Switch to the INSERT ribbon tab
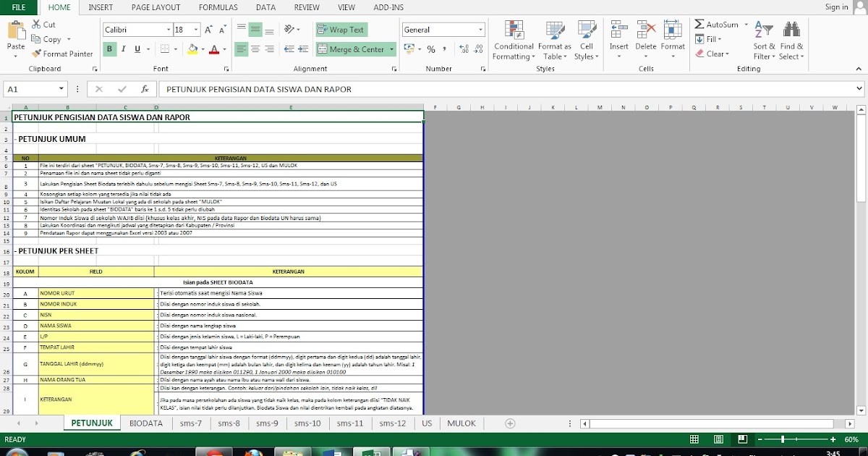The width and height of the screenshot is (868, 456). 101,7
